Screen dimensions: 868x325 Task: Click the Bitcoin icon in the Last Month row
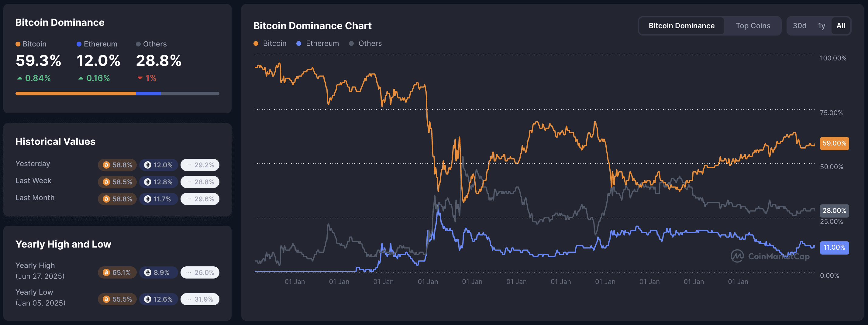click(x=106, y=199)
